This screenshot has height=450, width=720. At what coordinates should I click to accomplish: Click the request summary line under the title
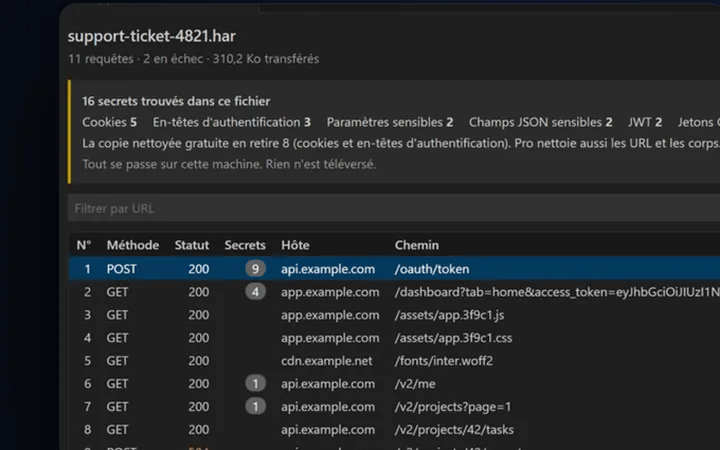(x=193, y=59)
